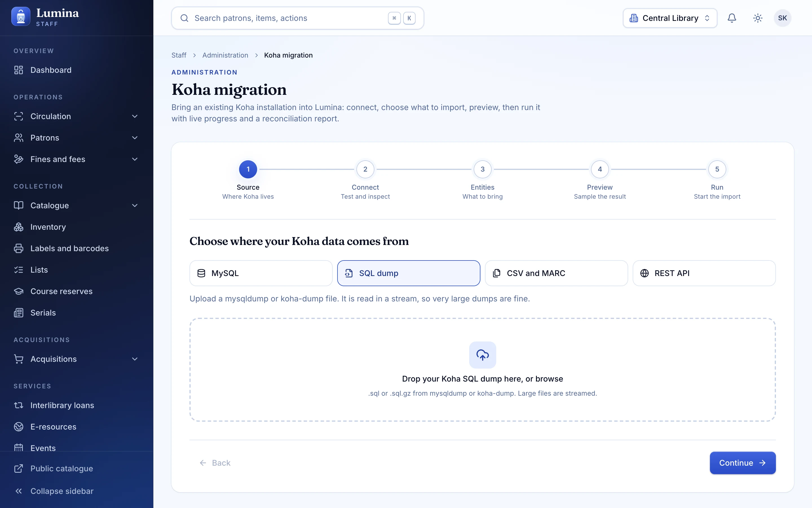Click the Serials newspaper icon

tap(18, 313)
